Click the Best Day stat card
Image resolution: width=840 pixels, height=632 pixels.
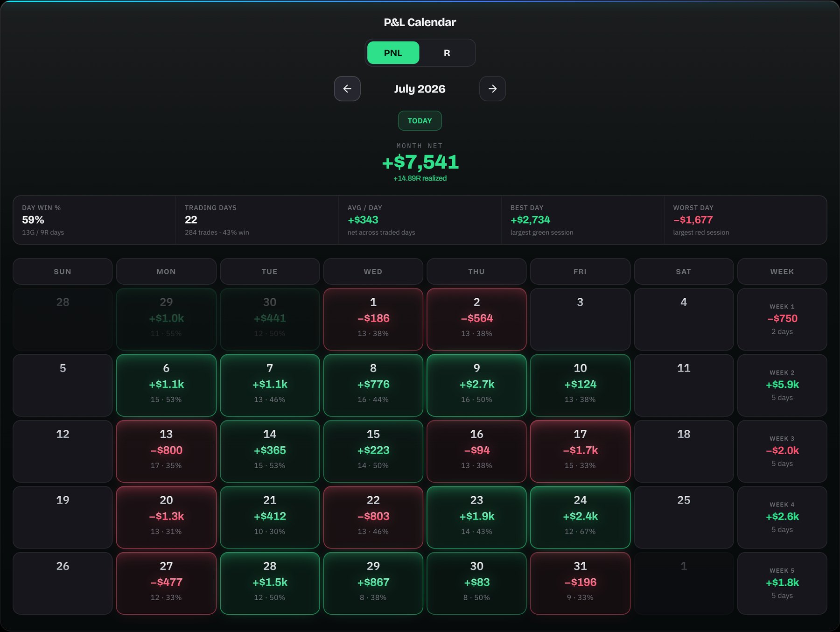click(582, 220)
